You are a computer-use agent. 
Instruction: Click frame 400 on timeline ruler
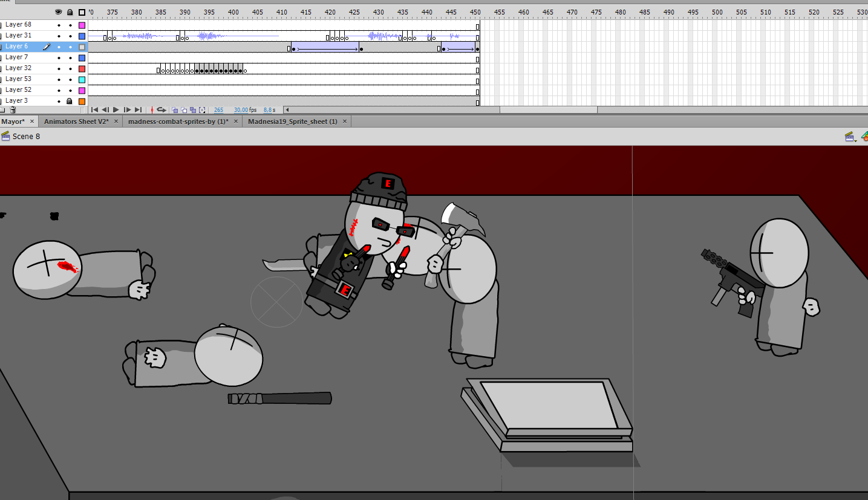[233, 12]
